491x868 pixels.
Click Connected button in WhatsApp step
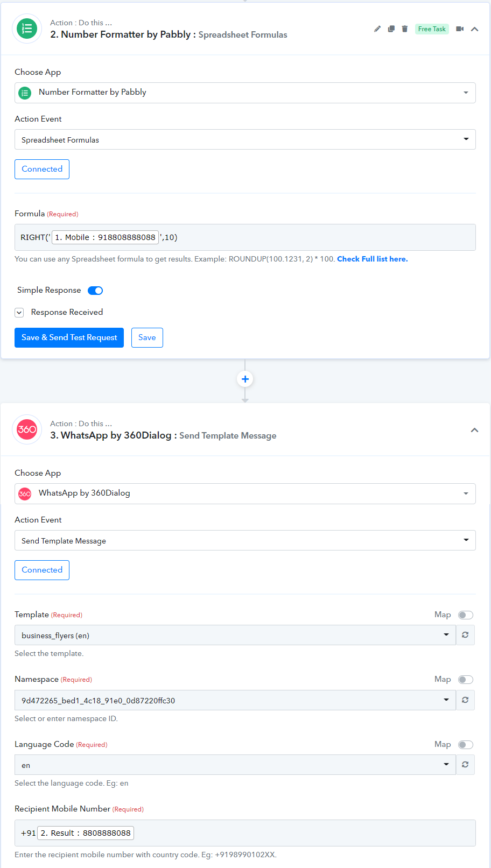pos(42,570)
